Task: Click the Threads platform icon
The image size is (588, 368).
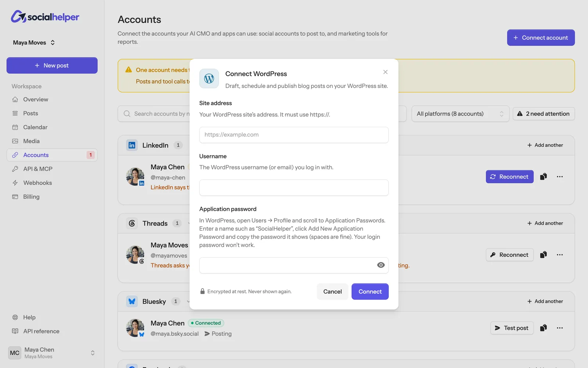Action: point(132,223)
